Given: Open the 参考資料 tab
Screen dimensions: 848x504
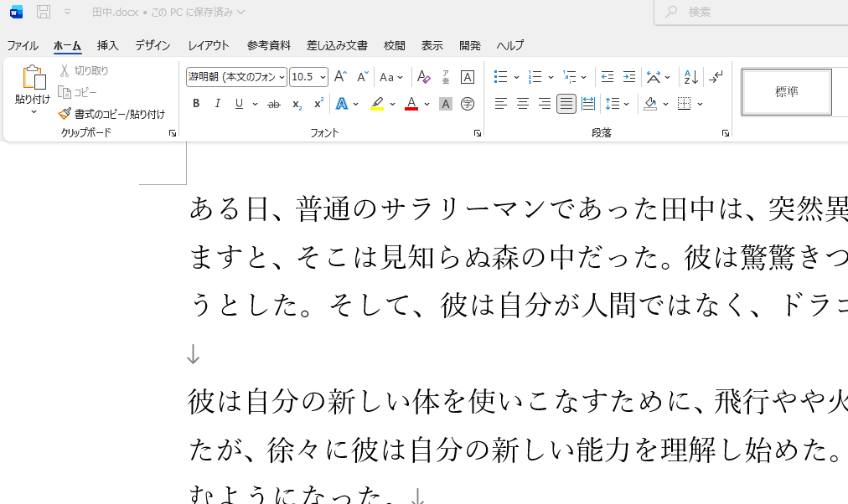Looking at the screenshot, I should click(x=269, y=45).
